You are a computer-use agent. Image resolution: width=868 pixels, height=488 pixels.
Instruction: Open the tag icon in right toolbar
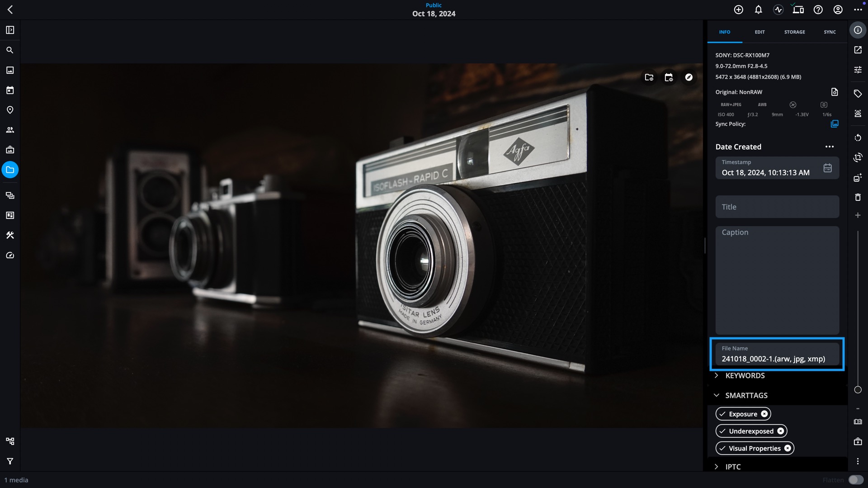pos(858,94)
